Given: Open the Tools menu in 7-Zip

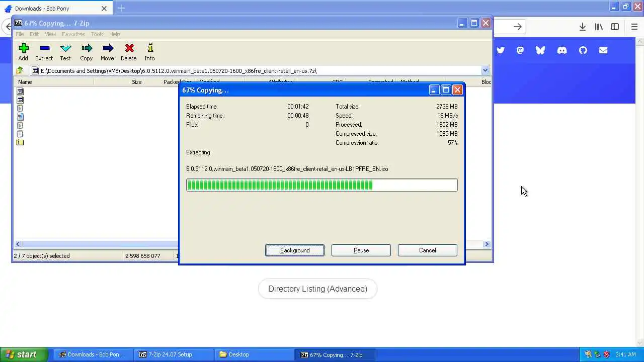Looking at the screenshot, I should (97, 34).
